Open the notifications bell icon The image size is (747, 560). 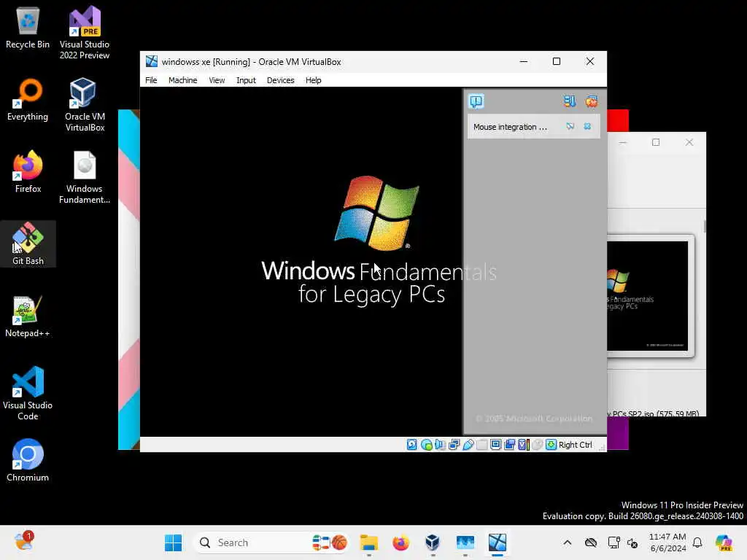697,542
